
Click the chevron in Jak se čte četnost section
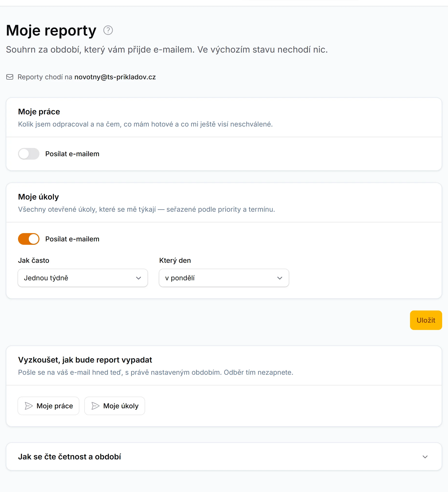coord(425,457)
